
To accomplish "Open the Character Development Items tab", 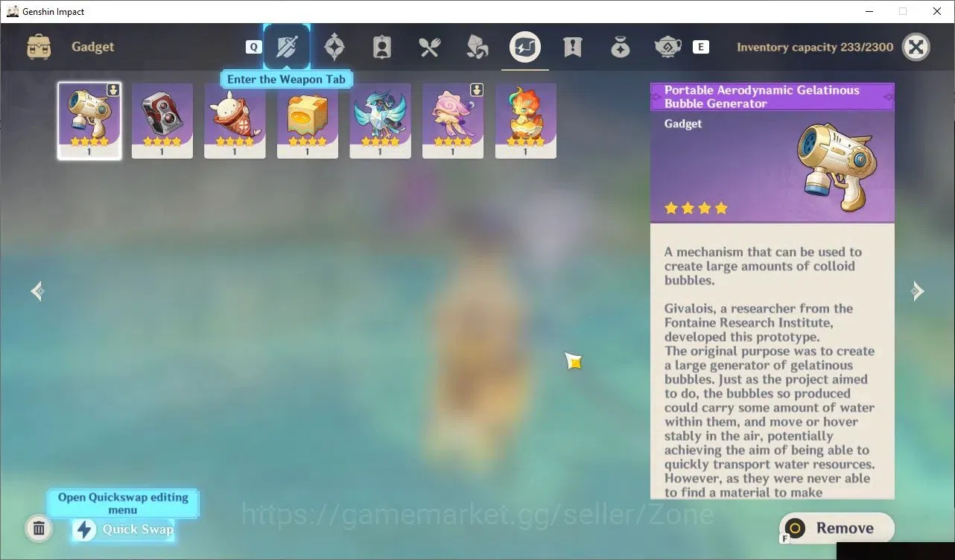I will point(382,47).
